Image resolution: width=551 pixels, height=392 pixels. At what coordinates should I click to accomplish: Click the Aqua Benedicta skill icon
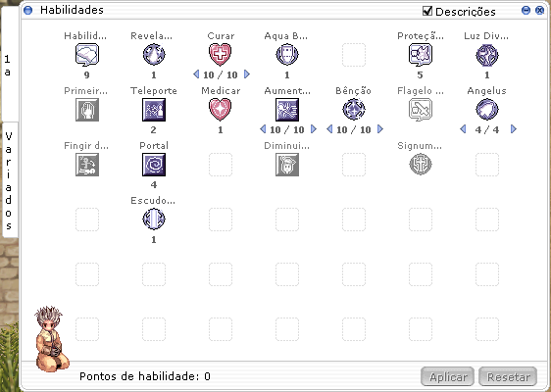tap(286, 55)
